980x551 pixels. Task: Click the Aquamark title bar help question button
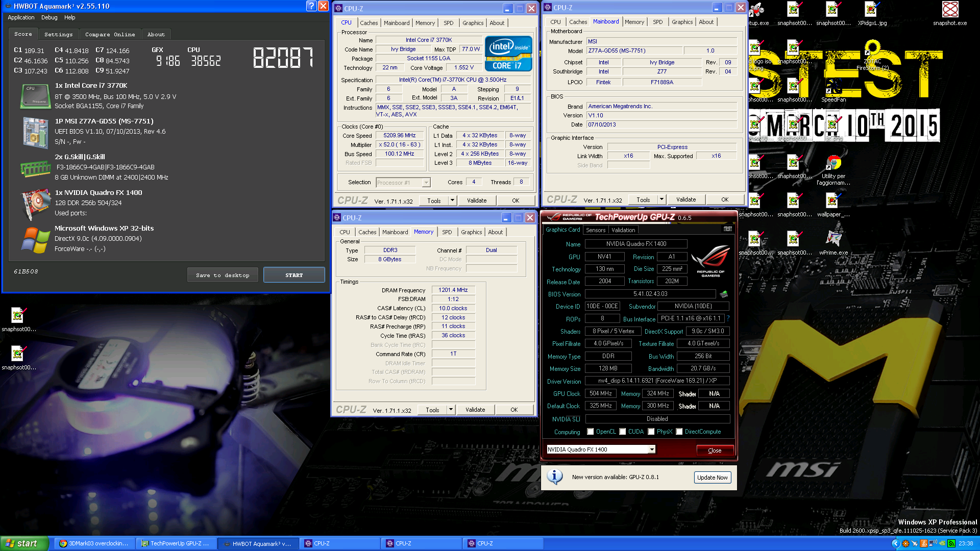click(311, 6)
